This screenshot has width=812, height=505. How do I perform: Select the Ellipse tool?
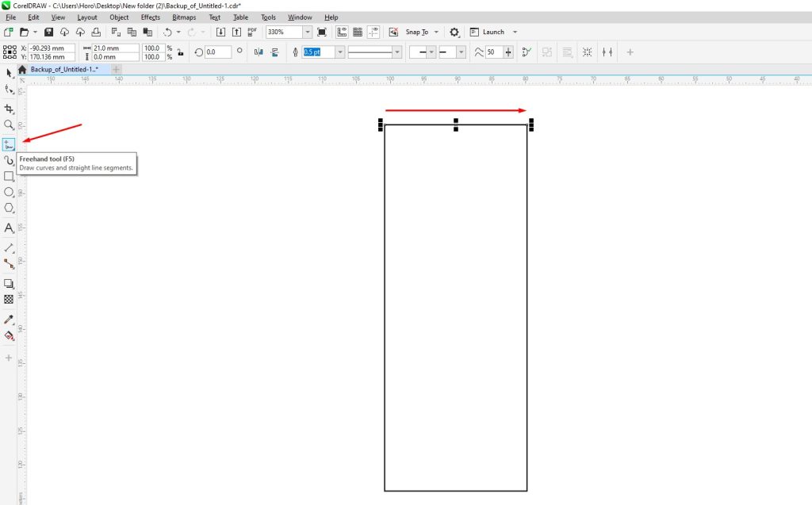click(x=10, y=192)
